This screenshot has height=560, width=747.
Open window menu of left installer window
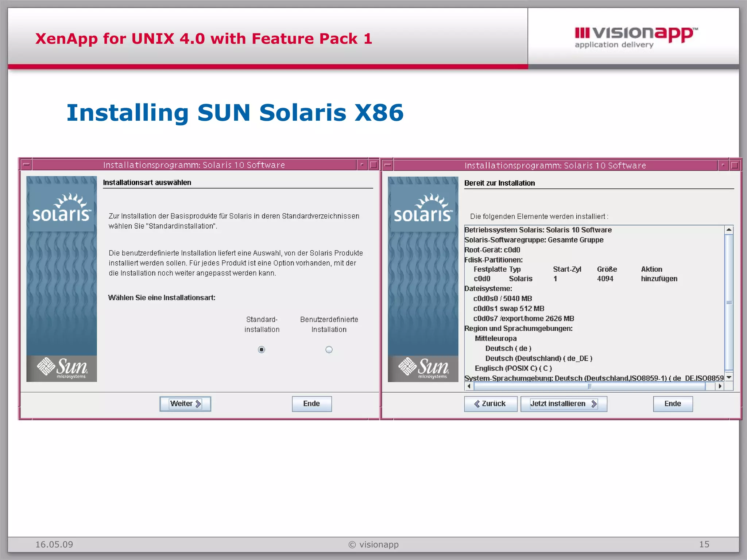pos(26,165)
